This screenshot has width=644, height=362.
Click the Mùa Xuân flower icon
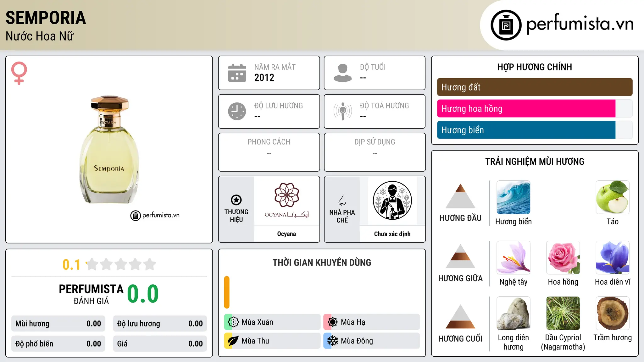click(x=233, y=322)
